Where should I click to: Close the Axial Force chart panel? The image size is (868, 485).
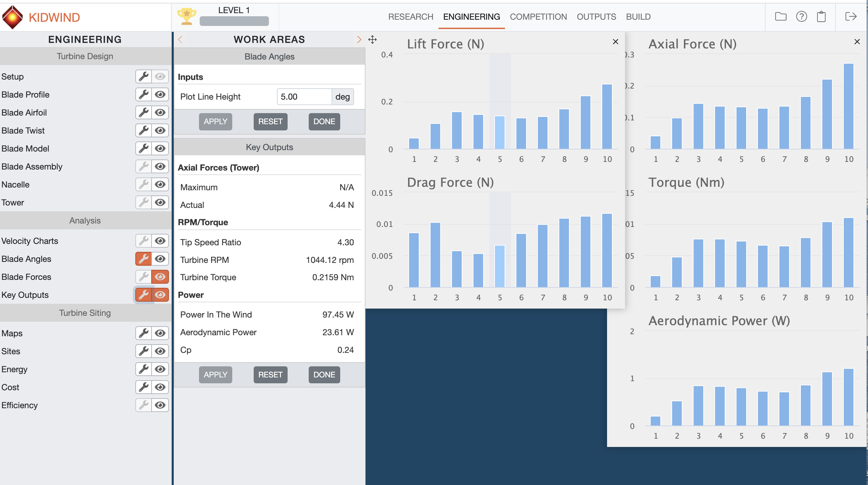[857, 42]
